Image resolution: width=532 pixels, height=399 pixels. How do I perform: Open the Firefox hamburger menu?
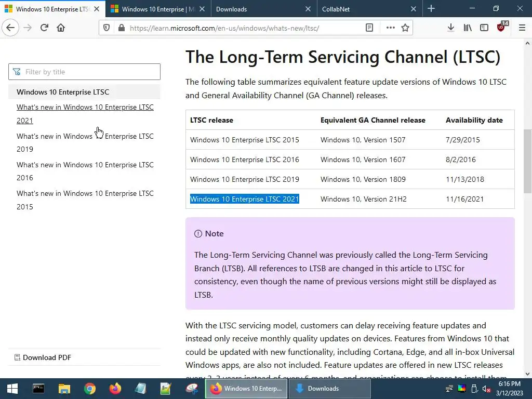(x=522, y=28)
